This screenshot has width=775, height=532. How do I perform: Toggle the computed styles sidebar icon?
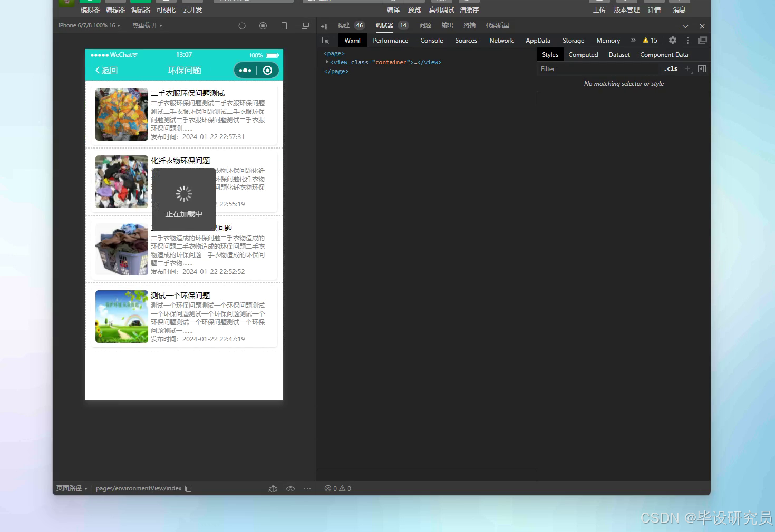point(702,68)
